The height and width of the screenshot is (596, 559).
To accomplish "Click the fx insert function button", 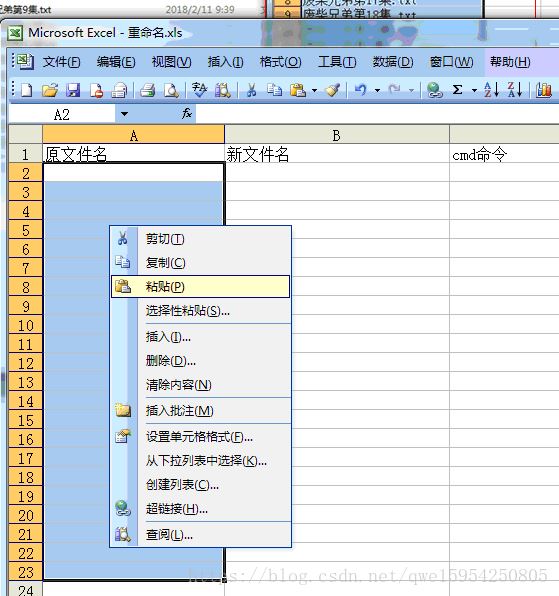I will pos(187,114).
